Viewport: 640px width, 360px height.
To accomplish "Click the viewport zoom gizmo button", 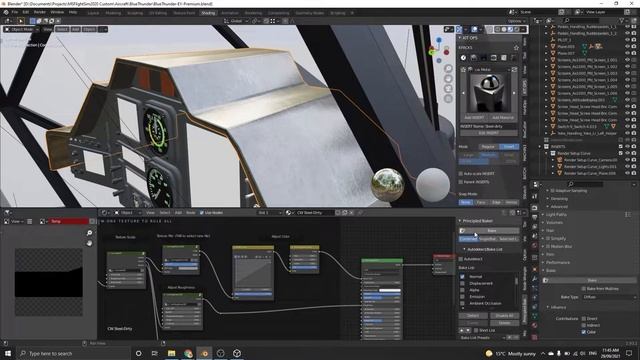I will (x=449, y=68).
